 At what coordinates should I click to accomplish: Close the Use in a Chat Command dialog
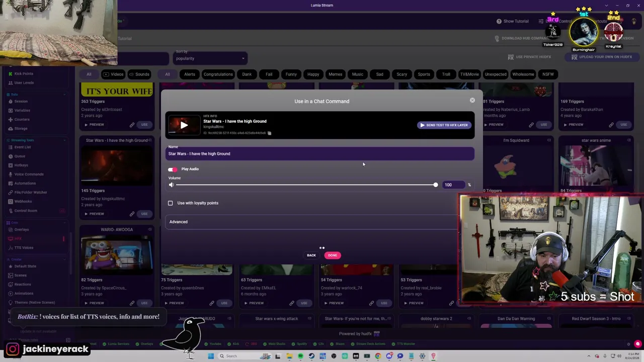coord(472,101)
